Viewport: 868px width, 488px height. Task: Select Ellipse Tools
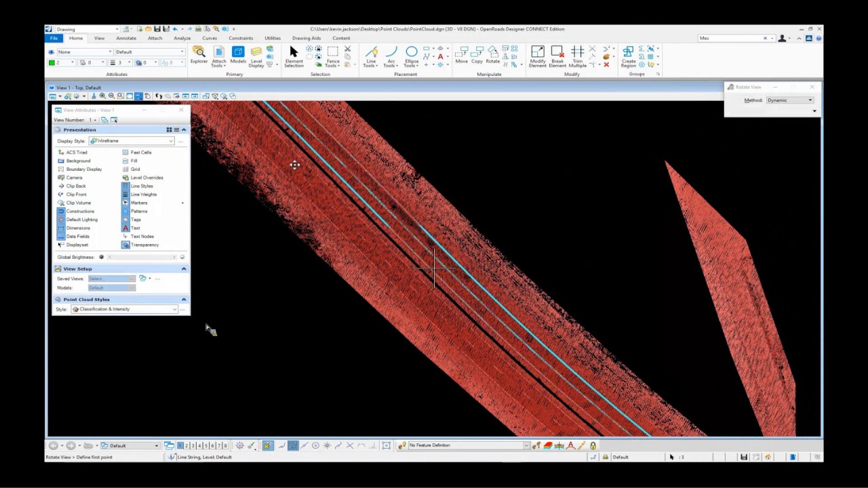click(x=411, y=57)
